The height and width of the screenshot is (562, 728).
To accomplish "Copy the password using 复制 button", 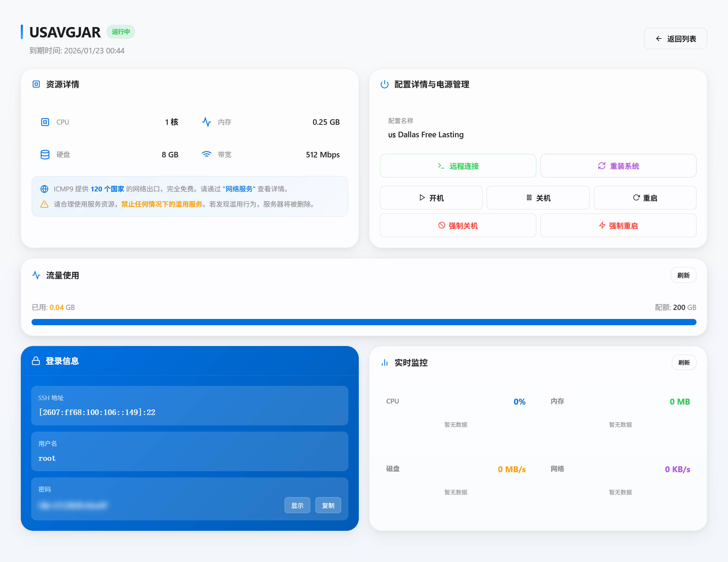I will 328,505.
